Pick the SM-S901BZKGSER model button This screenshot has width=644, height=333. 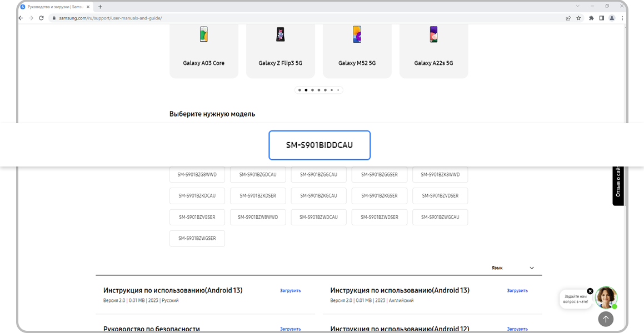pos(380,195)
